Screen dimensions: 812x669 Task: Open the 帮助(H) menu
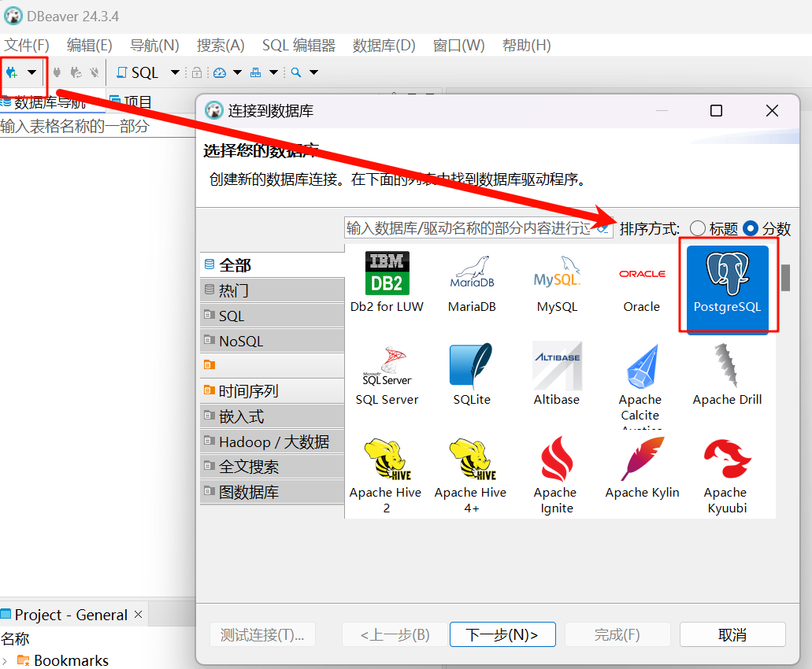coord(527,46)
